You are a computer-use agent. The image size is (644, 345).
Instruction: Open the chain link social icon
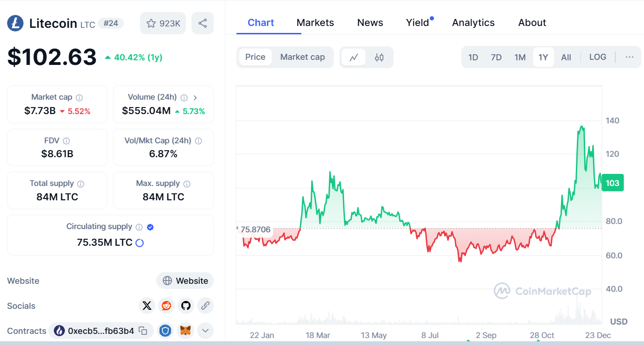[205, 306]
